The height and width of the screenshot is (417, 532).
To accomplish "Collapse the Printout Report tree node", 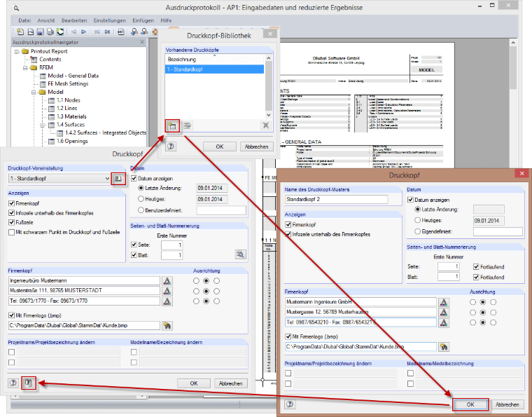I will pyautogui.click(x=17, y=51).
